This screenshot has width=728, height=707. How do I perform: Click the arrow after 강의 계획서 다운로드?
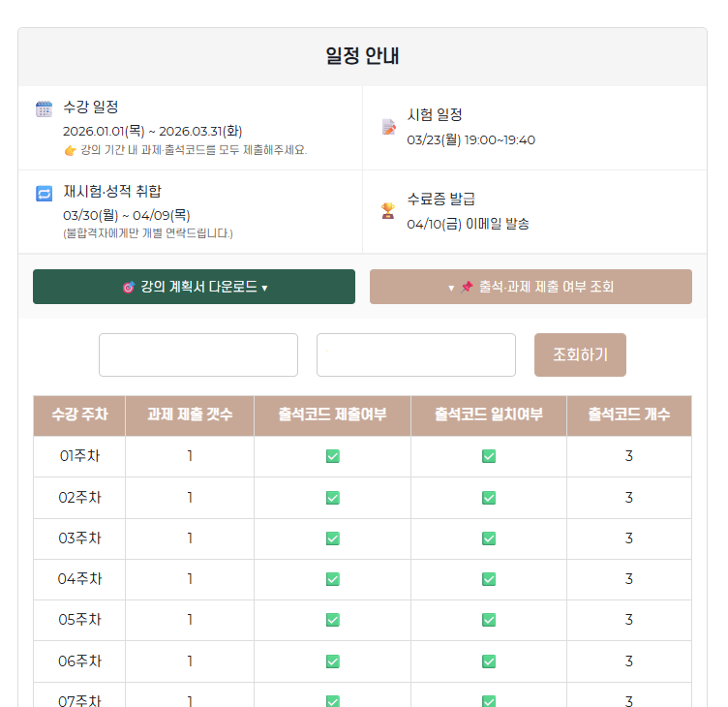click(x=264, y=288)
